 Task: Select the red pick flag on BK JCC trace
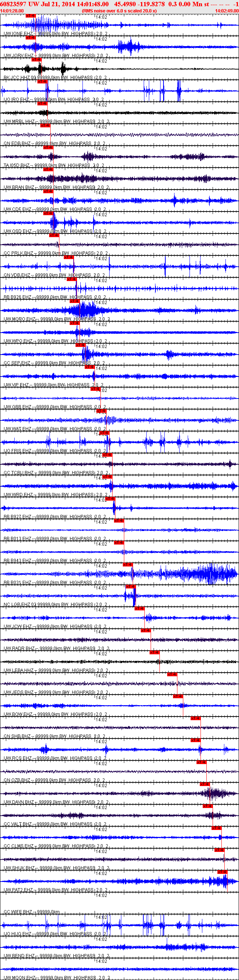(36, 60)
